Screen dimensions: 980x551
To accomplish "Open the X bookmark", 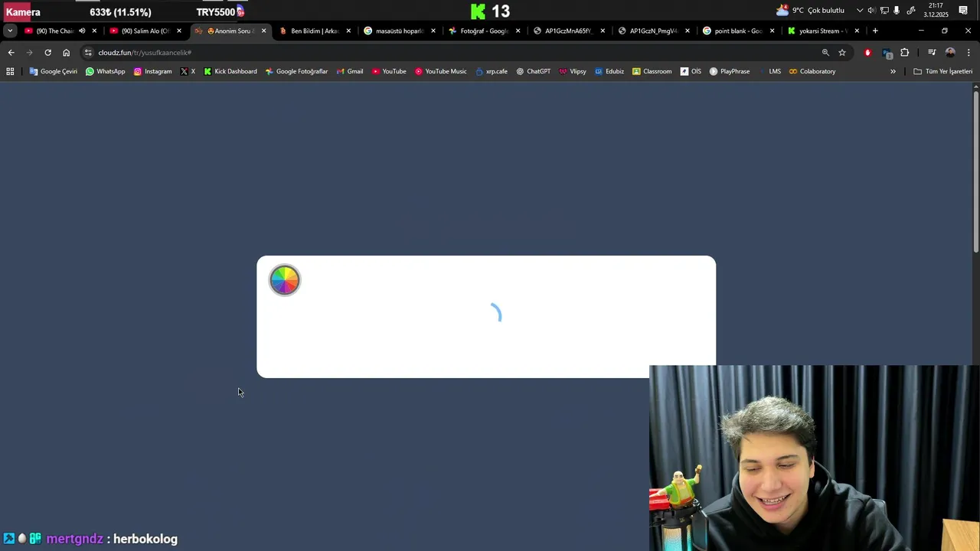I will click(x=188, y=71).
